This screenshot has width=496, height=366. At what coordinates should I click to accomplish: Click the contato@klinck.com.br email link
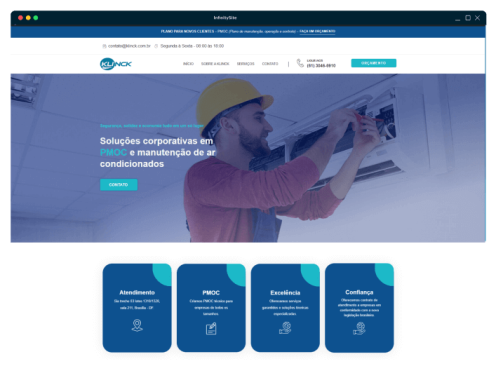(129, 46)
